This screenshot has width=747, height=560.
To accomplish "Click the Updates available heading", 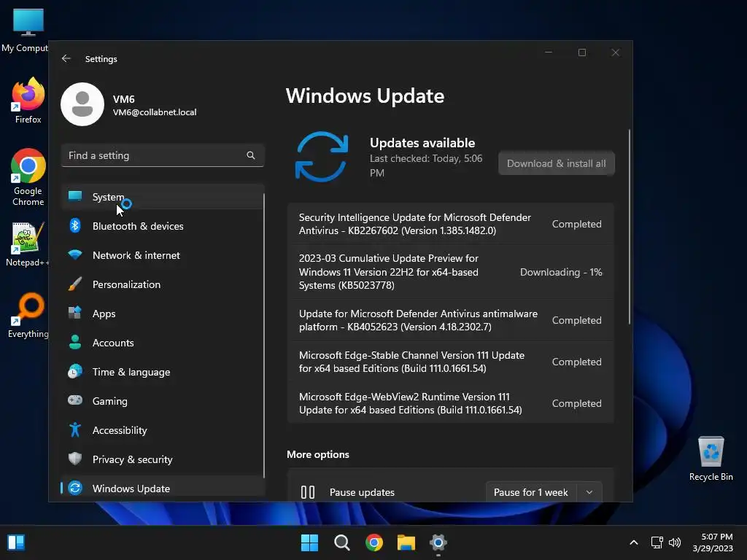I will [422, 143].
